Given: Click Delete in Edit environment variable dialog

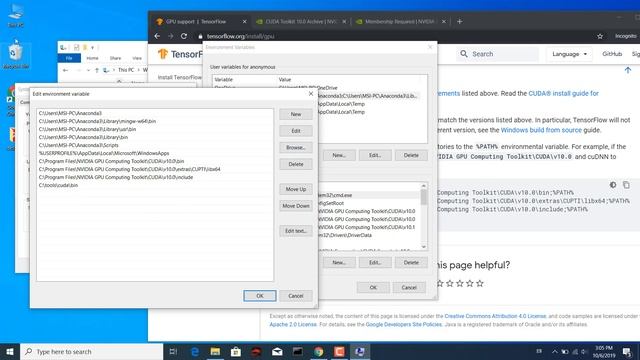Looking at the screenshot, I should click(296, 164).
